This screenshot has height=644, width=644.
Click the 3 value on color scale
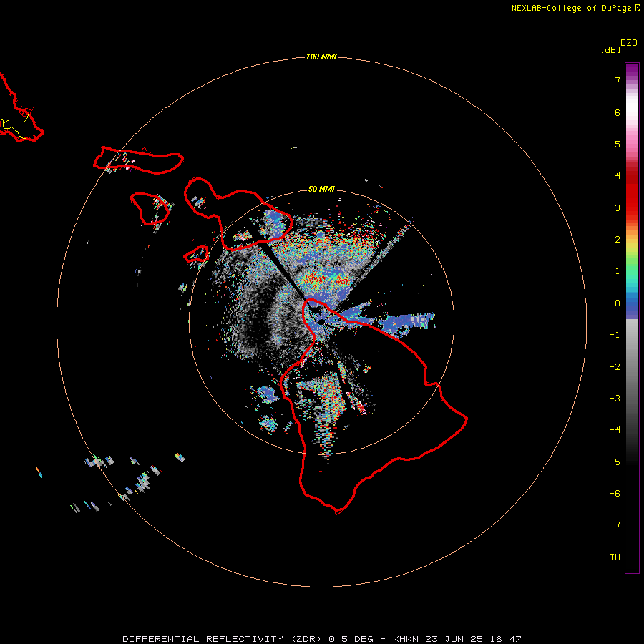click(x=618, y=208)
